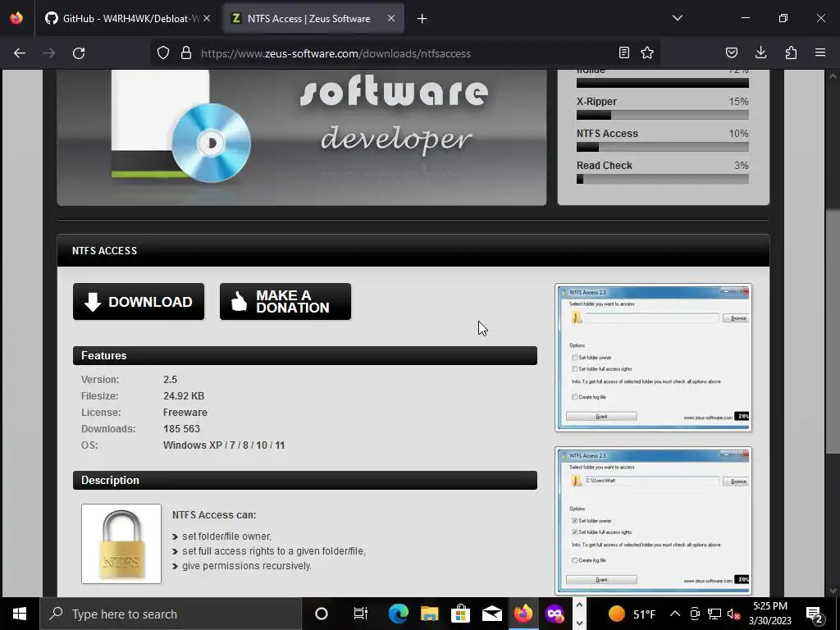The image size is (840, 630).
Task: Open Task View on taskbar
Action: 361,614
